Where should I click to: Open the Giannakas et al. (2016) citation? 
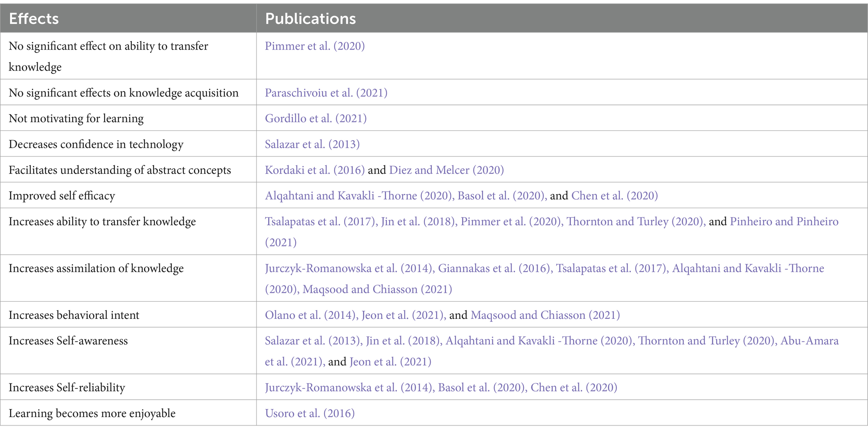(x=495, y=269)
